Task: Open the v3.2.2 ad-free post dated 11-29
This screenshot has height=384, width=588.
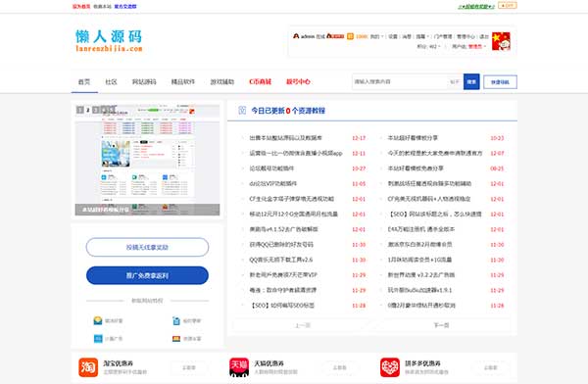Action: [421, 275]
